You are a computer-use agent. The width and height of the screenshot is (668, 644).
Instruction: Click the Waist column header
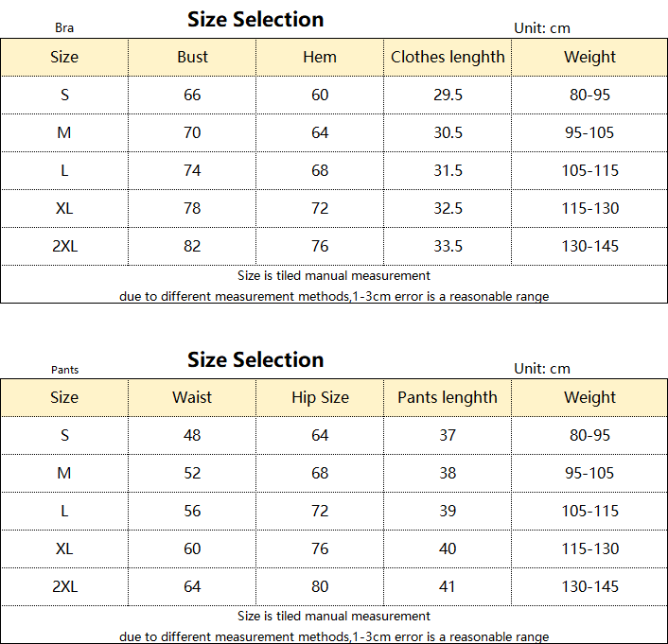[x=192, y=397]
